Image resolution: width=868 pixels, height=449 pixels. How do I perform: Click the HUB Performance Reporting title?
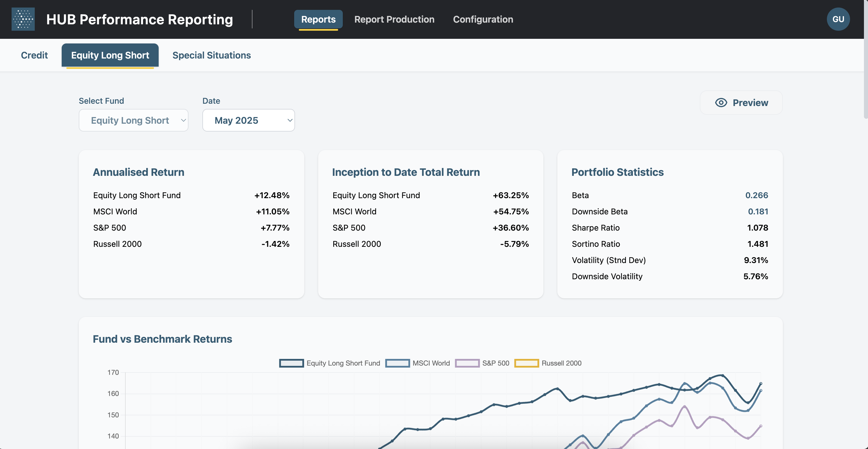tap(140, 19)
